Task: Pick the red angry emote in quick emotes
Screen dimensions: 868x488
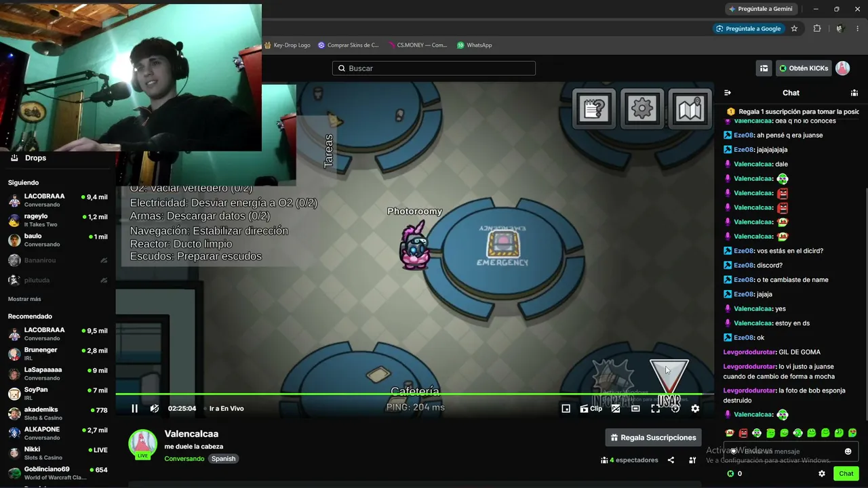Action: [743, 432]
